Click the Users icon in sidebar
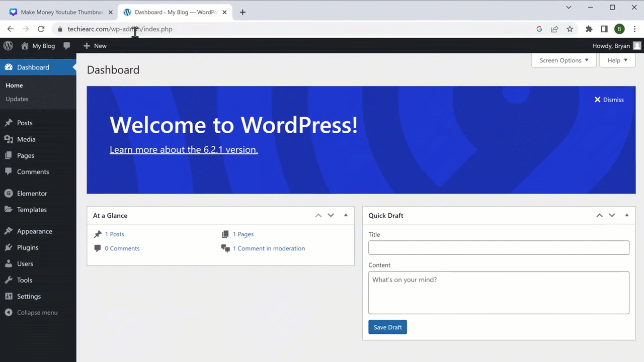The height and width of the screenshot is (362, 644). click(9, 263)
